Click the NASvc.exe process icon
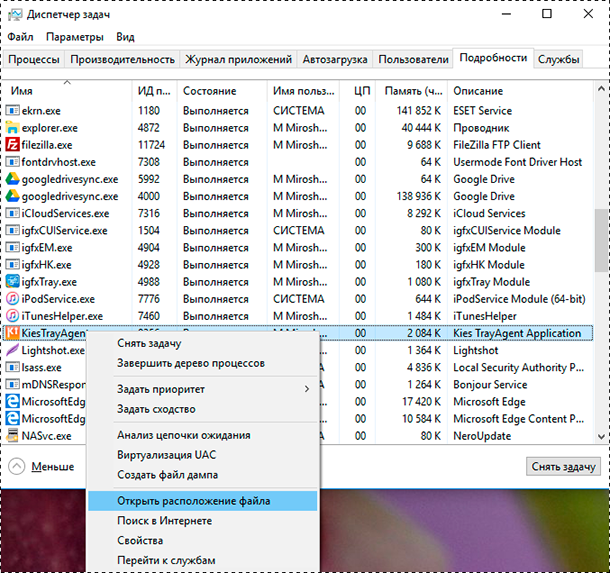Image resolution: width=610 pixels, height=573 pixels. pos(12,436)
